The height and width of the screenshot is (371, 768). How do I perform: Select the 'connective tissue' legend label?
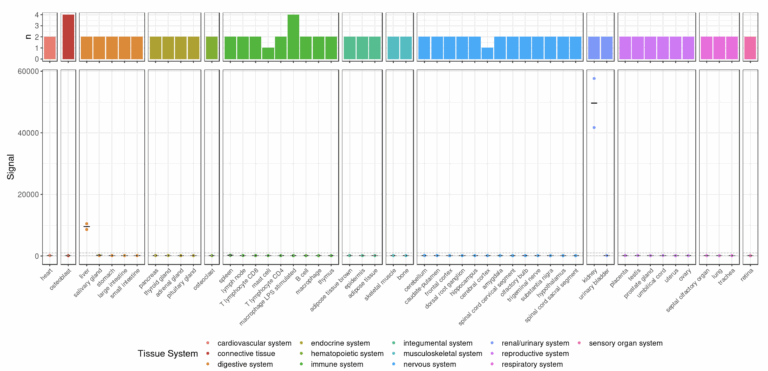246,353
